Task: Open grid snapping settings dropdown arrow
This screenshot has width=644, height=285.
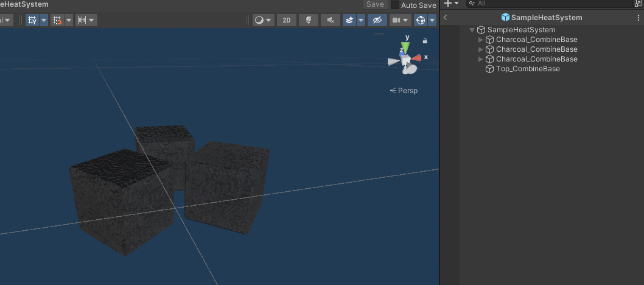Action: pyautogui.click(x=69, y=20)
